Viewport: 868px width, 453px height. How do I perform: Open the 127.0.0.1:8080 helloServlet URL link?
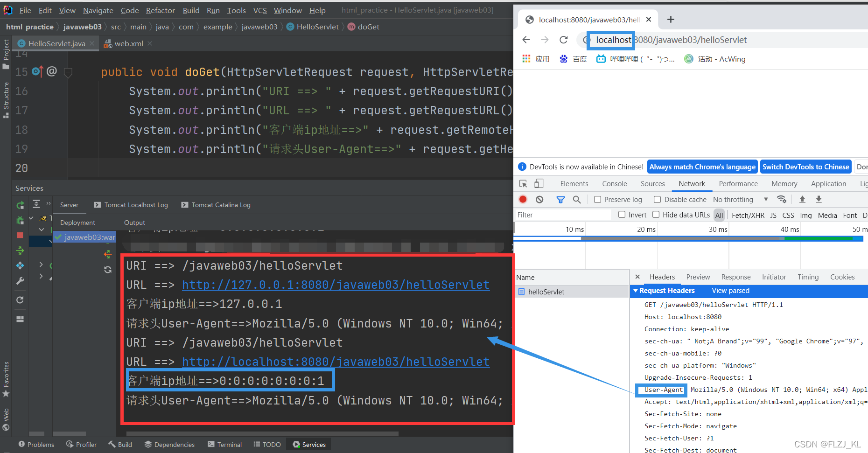tap(336, 285)
